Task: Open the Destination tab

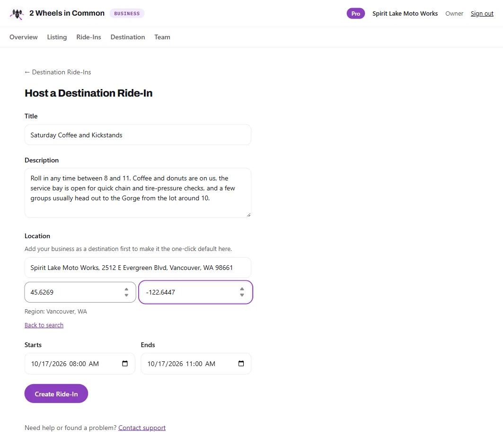Action: pos(128,37)
